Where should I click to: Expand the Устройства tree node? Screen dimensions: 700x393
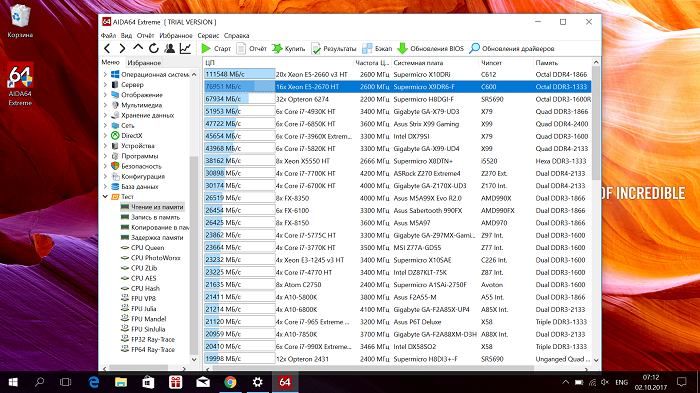tap(105, 146)
